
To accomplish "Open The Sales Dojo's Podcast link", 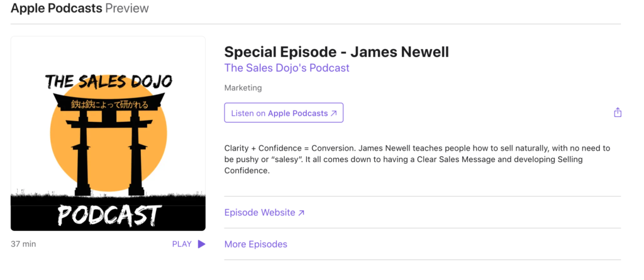I will pos(287,68).
